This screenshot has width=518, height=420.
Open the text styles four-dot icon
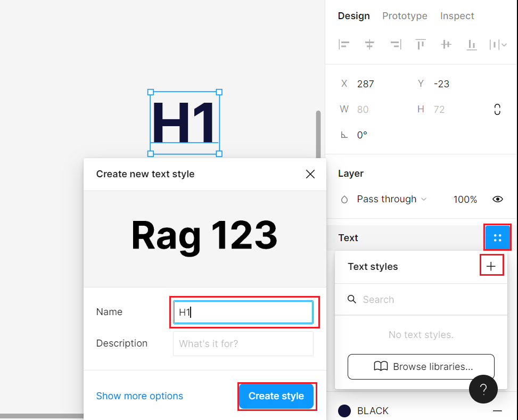(498, 238)
